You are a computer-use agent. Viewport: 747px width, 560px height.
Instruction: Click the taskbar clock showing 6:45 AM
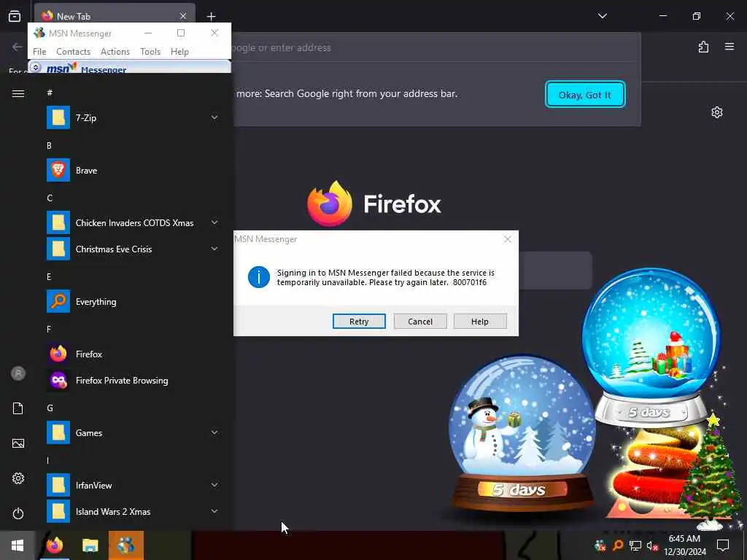tap(684, 545)
